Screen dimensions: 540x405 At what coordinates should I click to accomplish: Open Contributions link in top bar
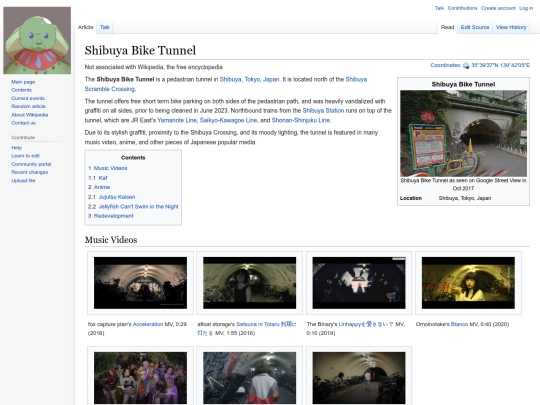click(463, 8)
